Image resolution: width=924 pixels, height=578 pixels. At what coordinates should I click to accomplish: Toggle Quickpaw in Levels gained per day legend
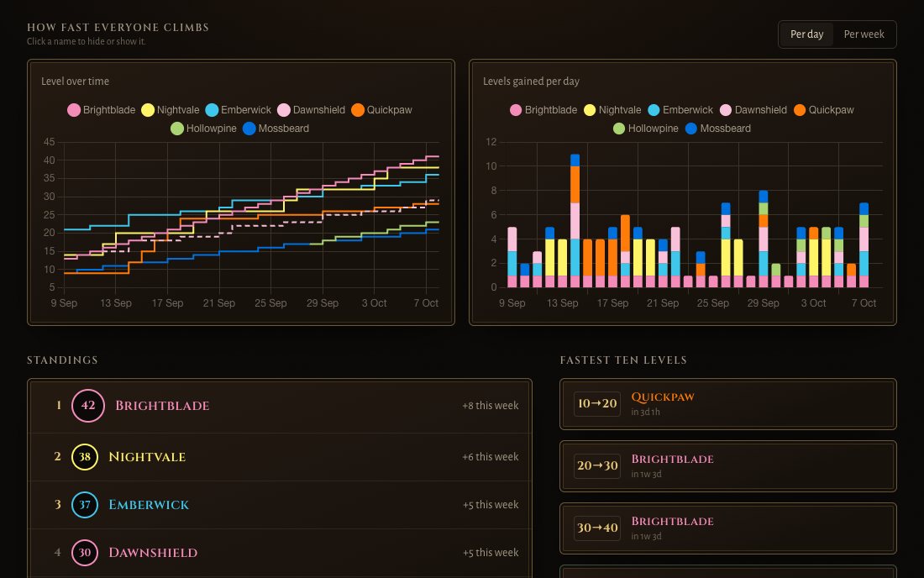pyautogui.click(x=823, y=110)
